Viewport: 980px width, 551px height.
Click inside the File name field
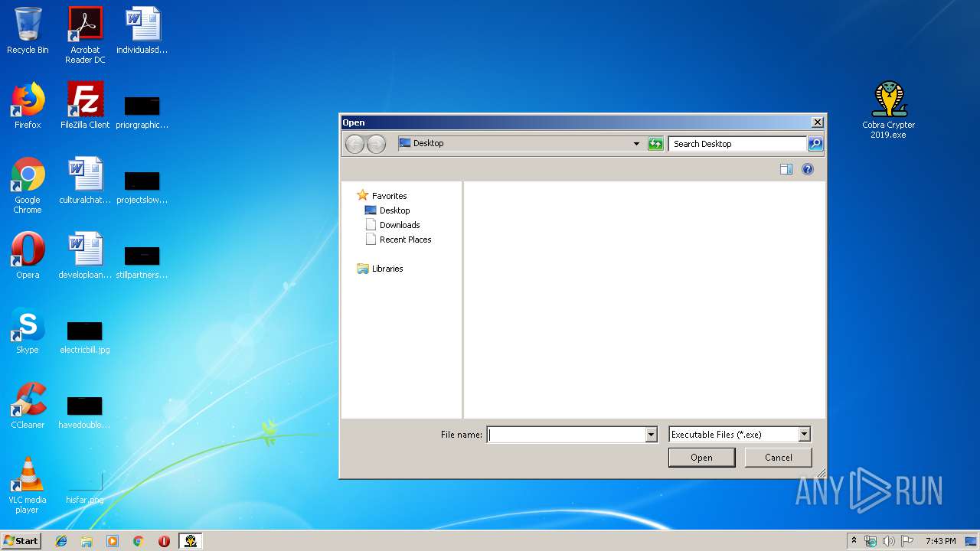pyautogui.click(x=567, y=435)
